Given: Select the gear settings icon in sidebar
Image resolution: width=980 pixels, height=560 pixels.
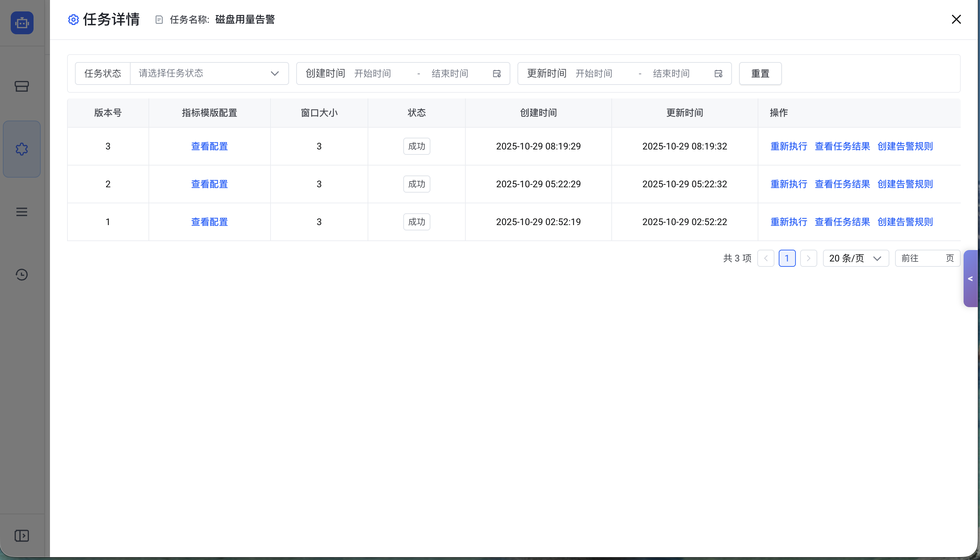Looking at the screenshot, I should pos(21,149).
